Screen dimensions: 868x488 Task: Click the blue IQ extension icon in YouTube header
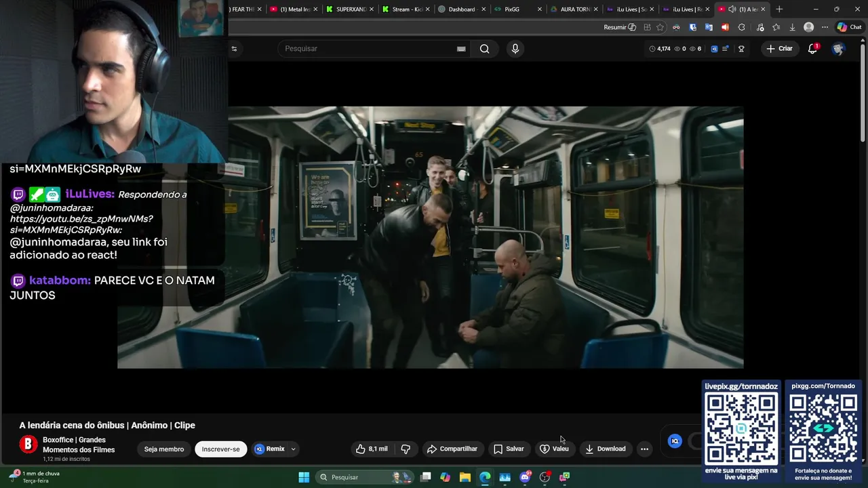tap(714, 49)
